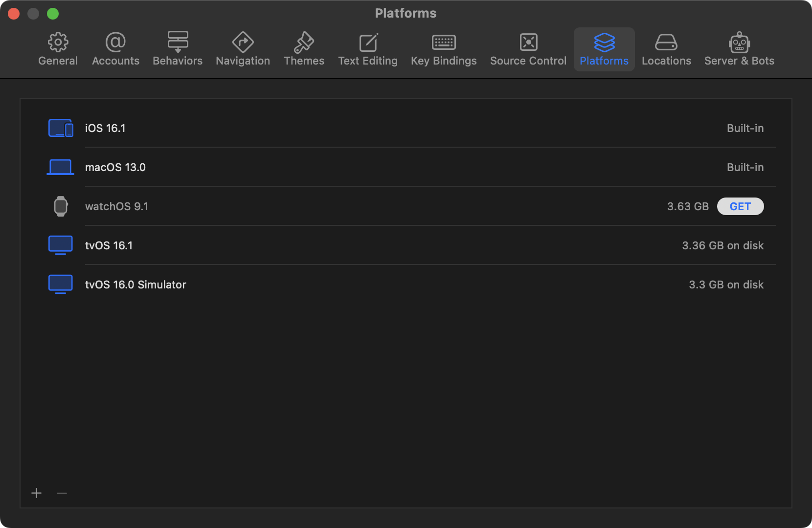Open the Accounts @ icon

(115, 42)
